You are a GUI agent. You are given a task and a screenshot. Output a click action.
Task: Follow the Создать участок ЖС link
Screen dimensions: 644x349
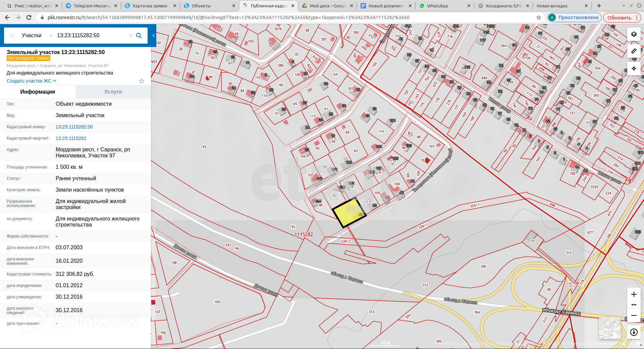pos(32,81)
